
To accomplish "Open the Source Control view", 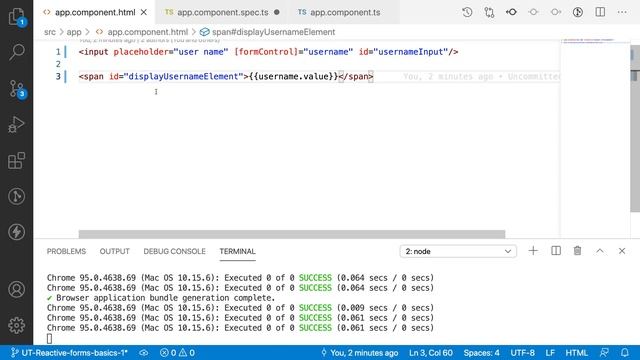I will pyautogui.click(x=16, y=89).
